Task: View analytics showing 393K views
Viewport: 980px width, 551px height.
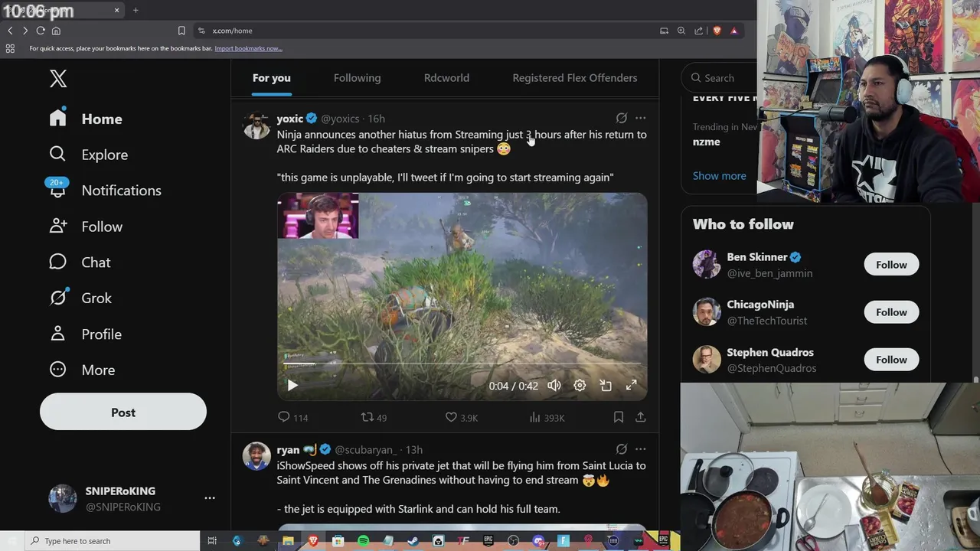Action: 547,417
